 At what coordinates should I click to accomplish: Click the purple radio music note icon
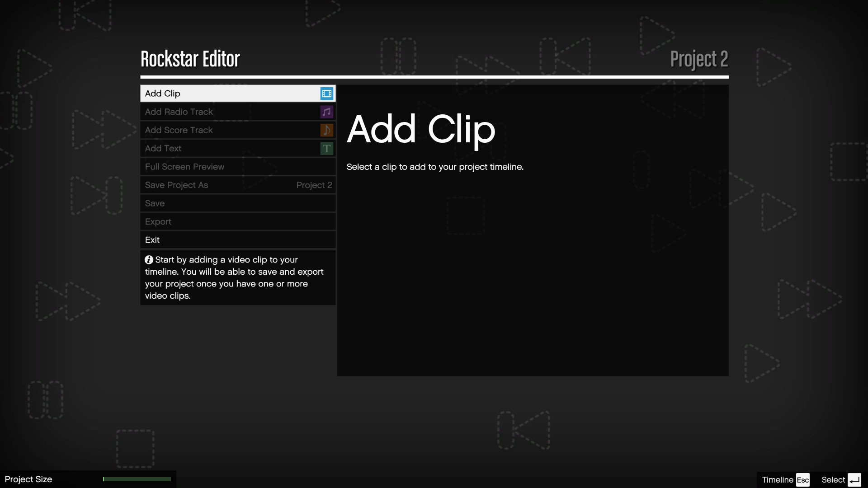click(326, 112)
